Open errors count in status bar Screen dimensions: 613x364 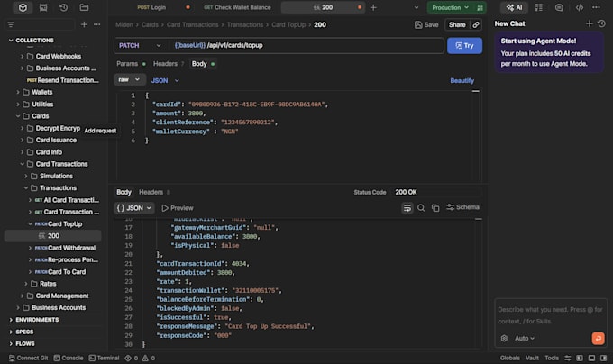[x=132, y=358]
